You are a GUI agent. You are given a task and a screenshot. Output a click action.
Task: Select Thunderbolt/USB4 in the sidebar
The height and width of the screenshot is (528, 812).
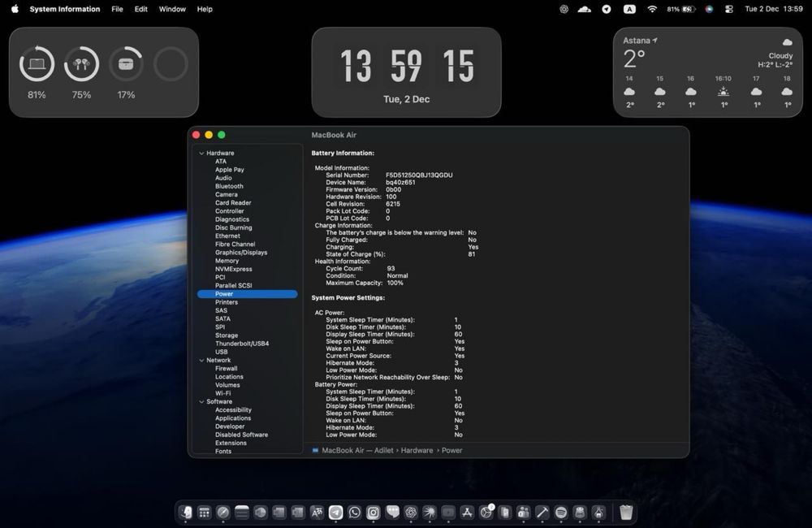pos(242,344)
